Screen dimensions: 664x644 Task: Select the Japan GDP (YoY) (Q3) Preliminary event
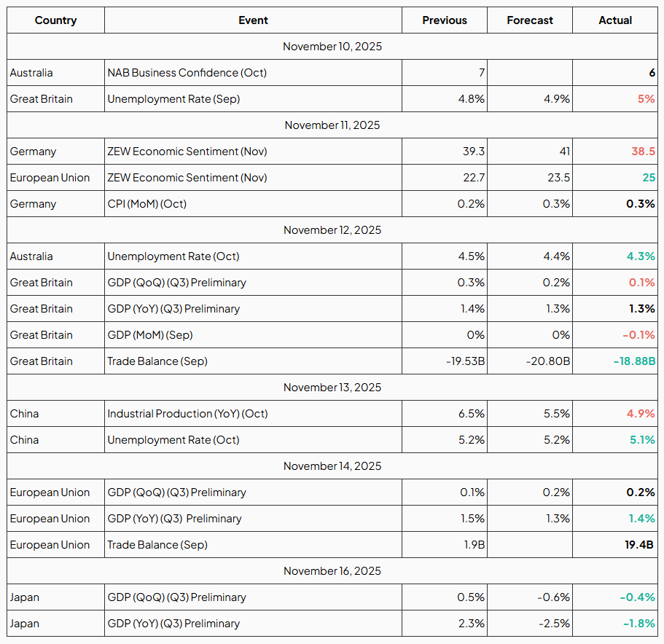click(x=173, y=624)
